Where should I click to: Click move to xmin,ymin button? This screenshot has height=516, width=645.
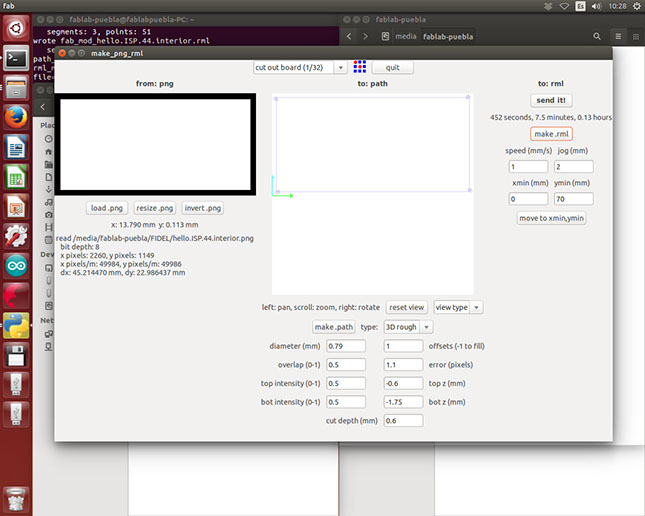(551, 218)
